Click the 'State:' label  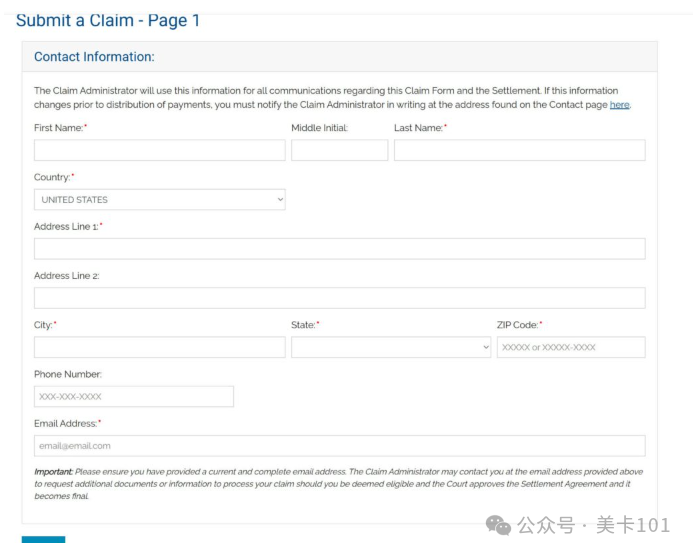pos(305,325)
